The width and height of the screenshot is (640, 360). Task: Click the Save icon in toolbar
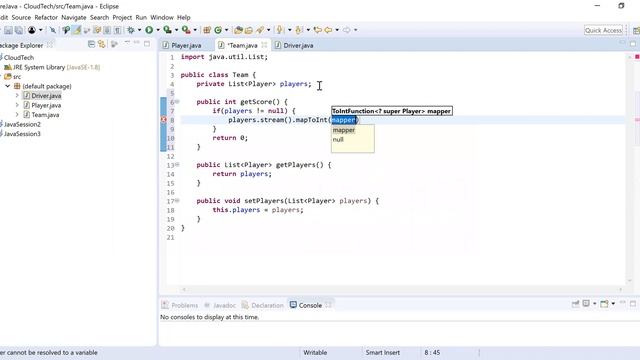8,30
